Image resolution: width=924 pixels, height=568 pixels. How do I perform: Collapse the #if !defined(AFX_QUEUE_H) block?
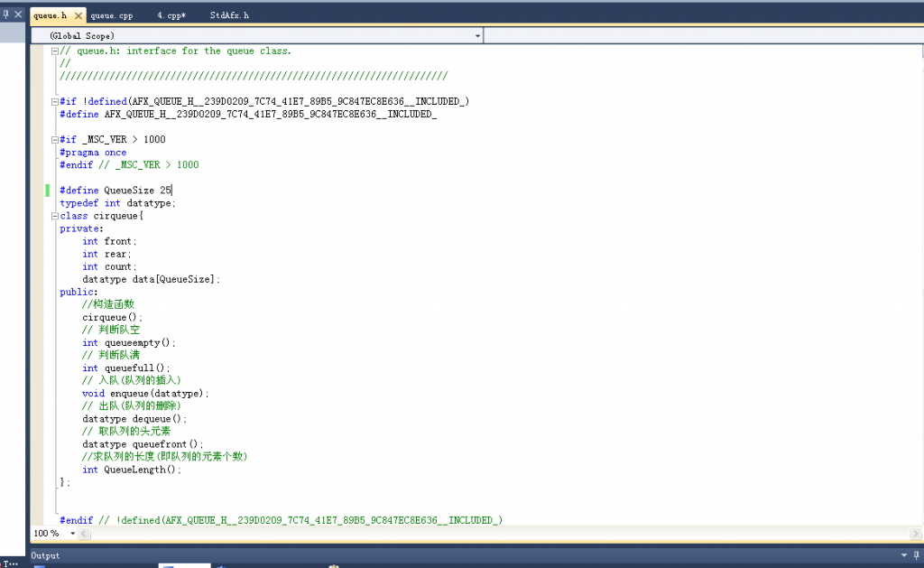pos(55,101)
